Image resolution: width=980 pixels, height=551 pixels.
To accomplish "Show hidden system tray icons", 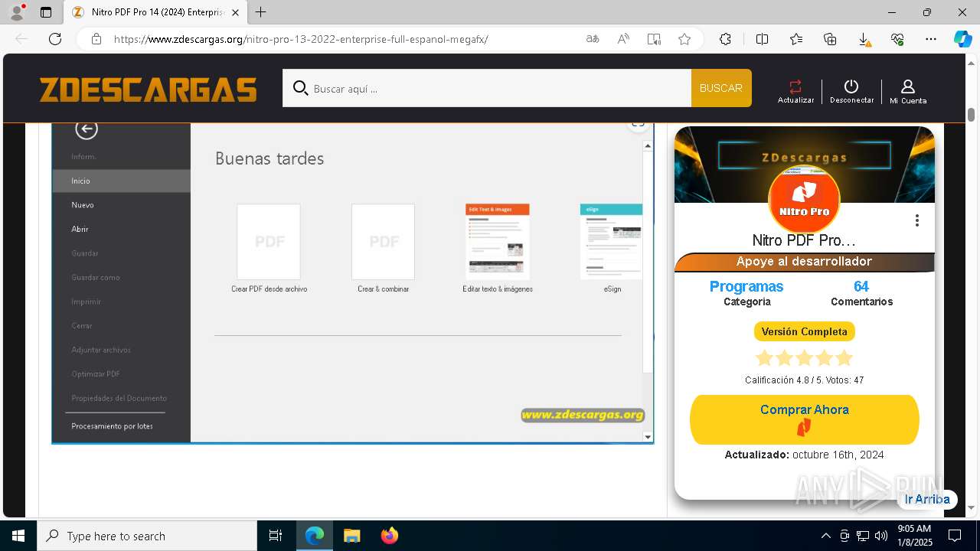I will click(x=825, y=536).
